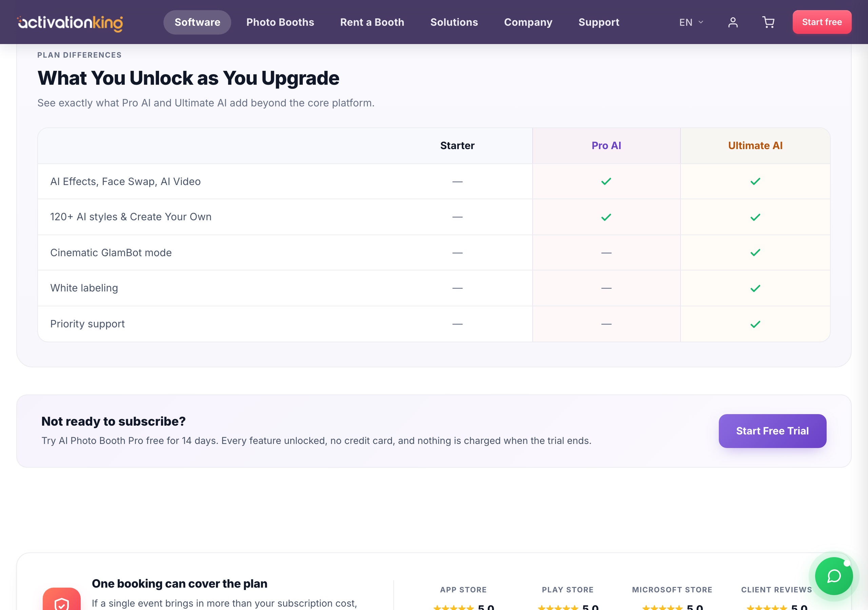Click Ultimate AI checkmark for White labeling
Screen dimensions: 868x610
755,288
